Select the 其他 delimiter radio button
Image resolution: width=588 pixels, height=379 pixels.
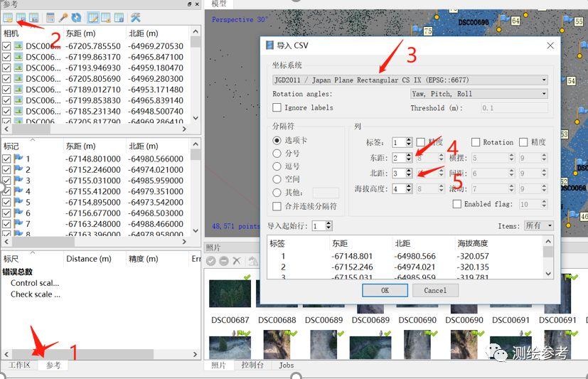pos(277,192)
